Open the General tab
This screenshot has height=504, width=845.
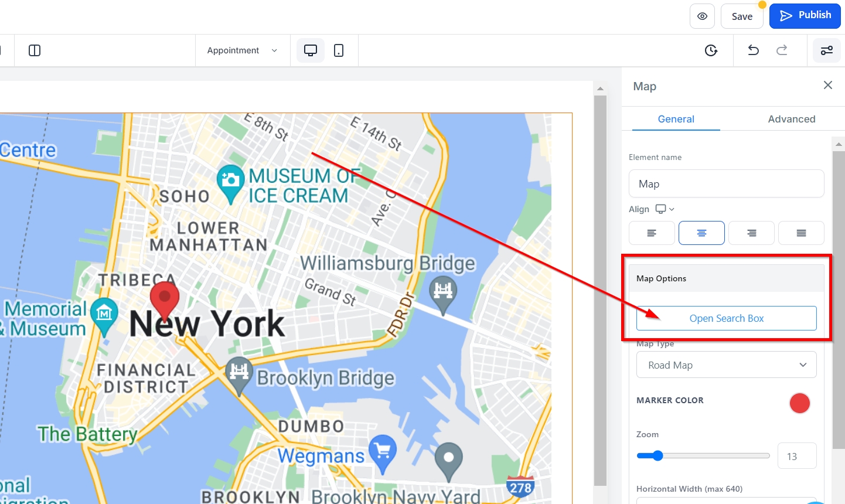tap(676, 119)
